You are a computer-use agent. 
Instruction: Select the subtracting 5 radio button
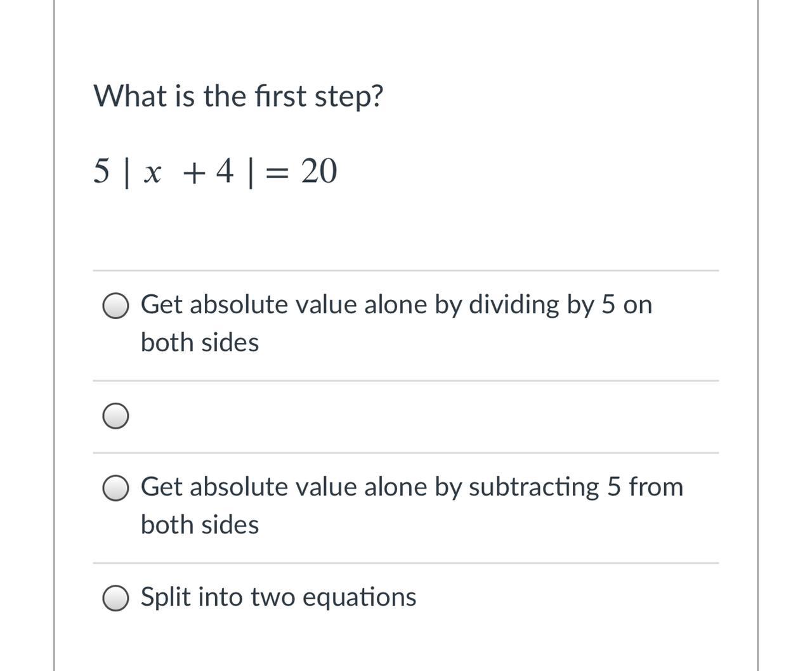click(x=116, y=488)
